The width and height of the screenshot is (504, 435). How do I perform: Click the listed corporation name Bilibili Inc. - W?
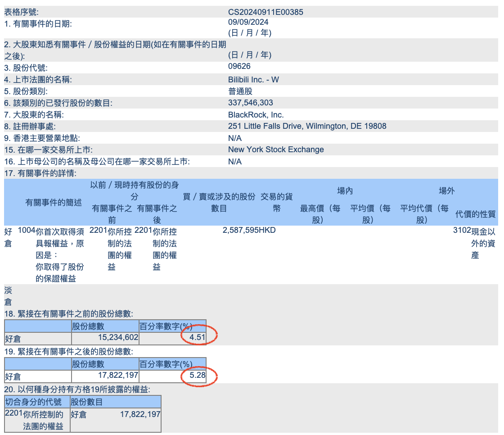[253, 79]
